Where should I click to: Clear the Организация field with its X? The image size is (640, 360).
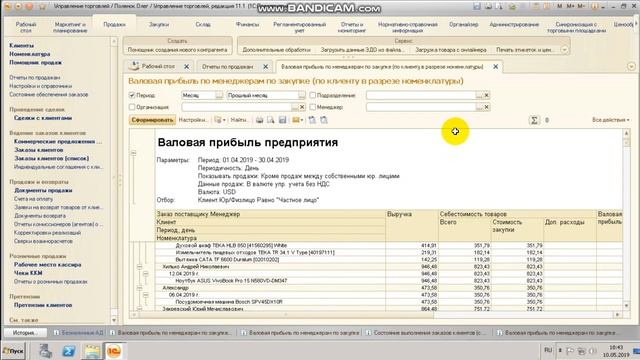point(302,107)
